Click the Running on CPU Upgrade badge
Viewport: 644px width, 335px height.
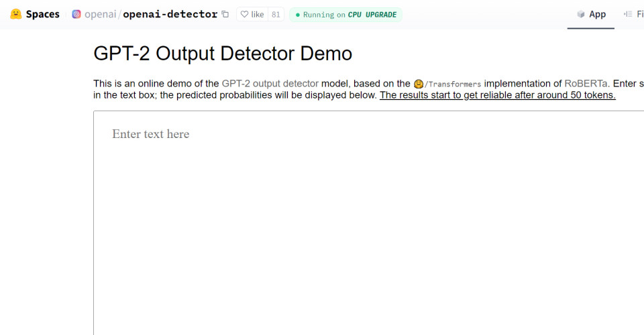[x=345, y=15]
